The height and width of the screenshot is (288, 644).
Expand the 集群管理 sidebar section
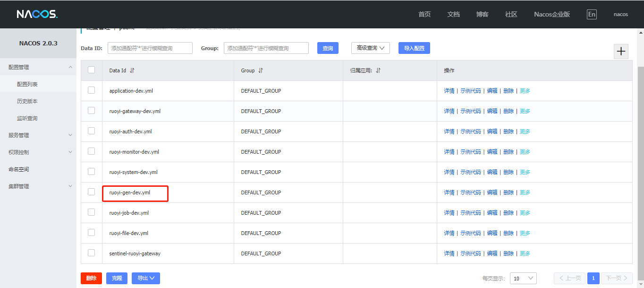38,186
